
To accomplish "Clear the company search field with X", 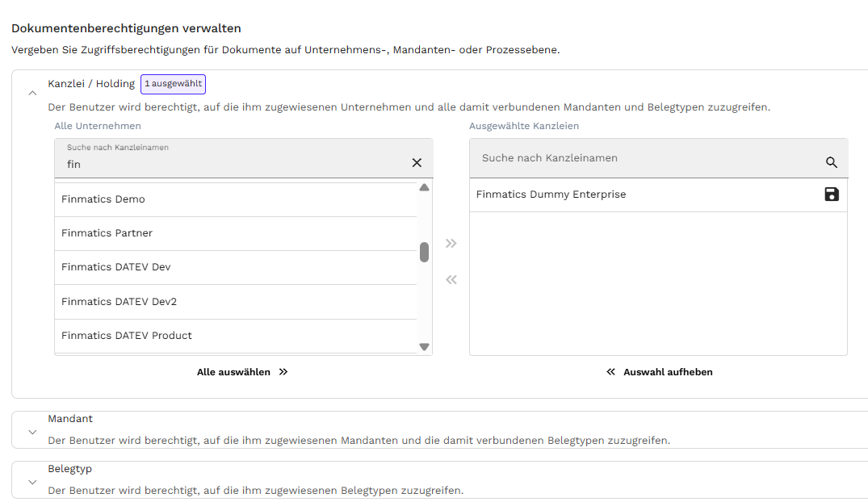I will point(417,162).
